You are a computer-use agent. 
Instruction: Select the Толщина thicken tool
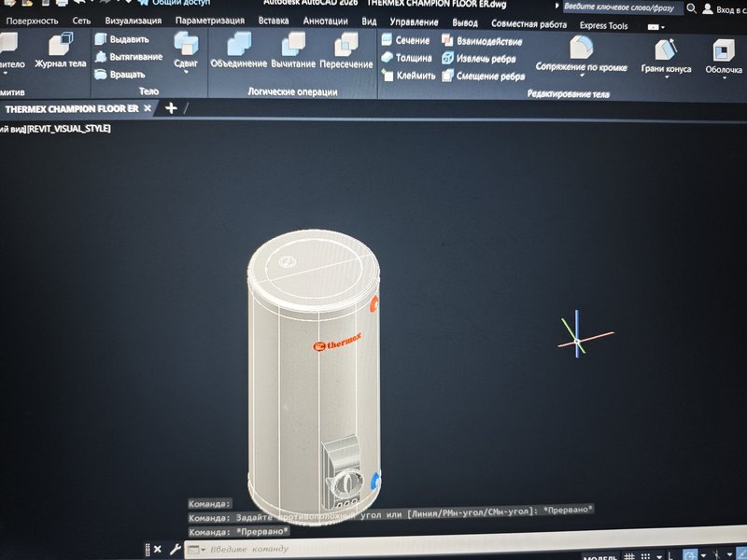pyautogui.click(x=406, y=58)
